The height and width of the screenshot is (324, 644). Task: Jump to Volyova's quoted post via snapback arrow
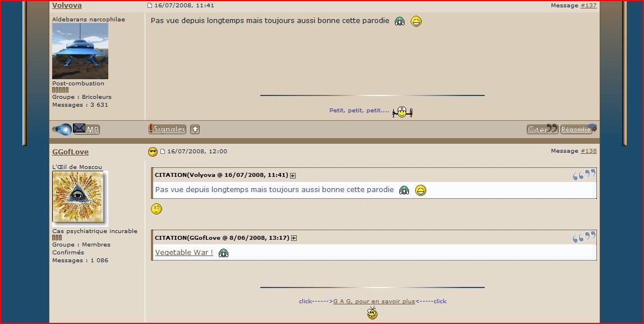[293, 176]
